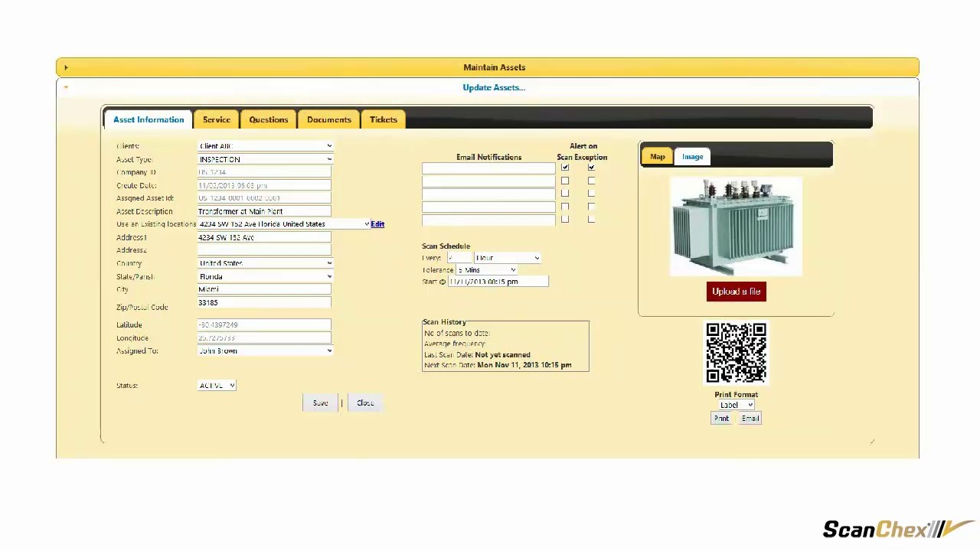Click the clock icon beside Start
Viewport: 980px width, 551px height.
click(443, 282)
